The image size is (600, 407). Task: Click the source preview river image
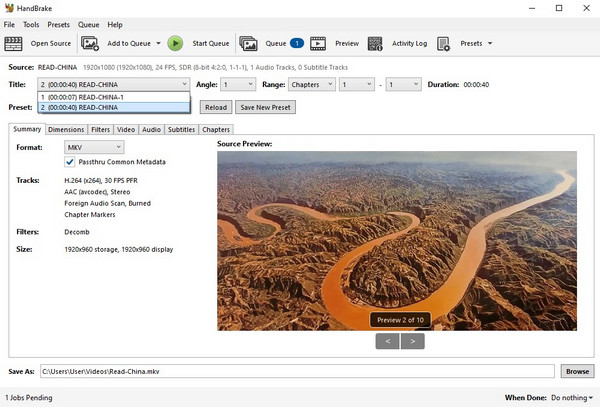point(397,241)
